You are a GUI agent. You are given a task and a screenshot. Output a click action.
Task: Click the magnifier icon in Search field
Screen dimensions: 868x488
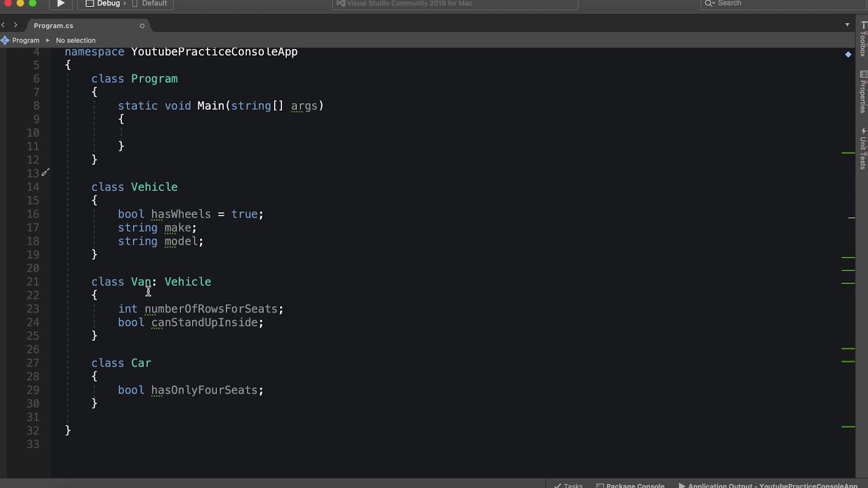click(x=709, y=3)
